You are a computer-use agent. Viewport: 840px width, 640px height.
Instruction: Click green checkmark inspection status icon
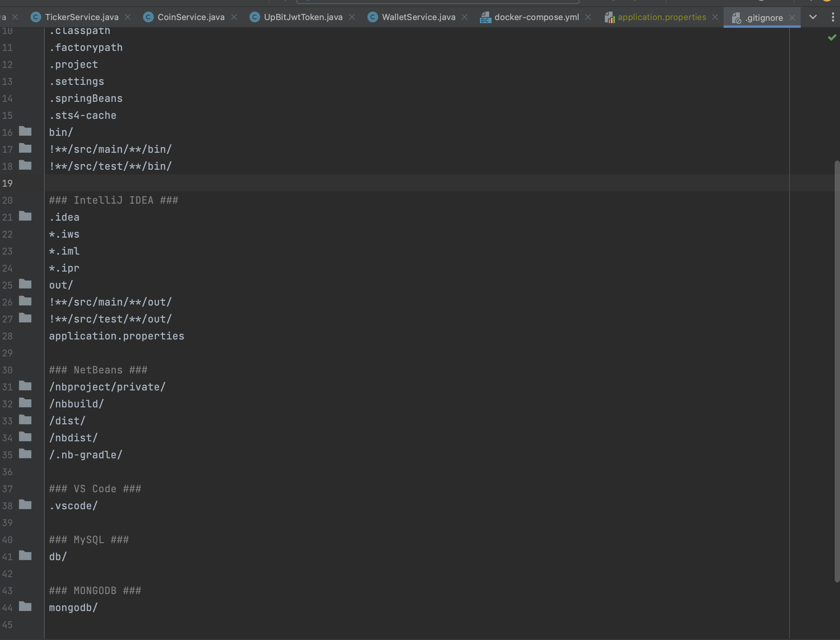[832, 37]
